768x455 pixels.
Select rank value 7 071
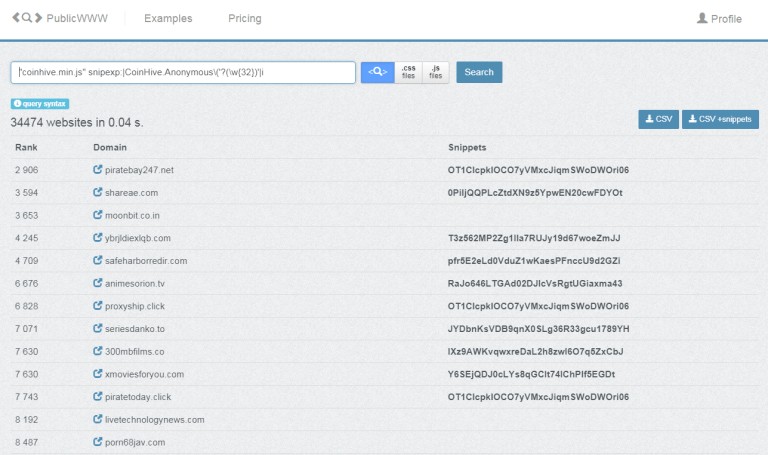(x=26, y=329)
